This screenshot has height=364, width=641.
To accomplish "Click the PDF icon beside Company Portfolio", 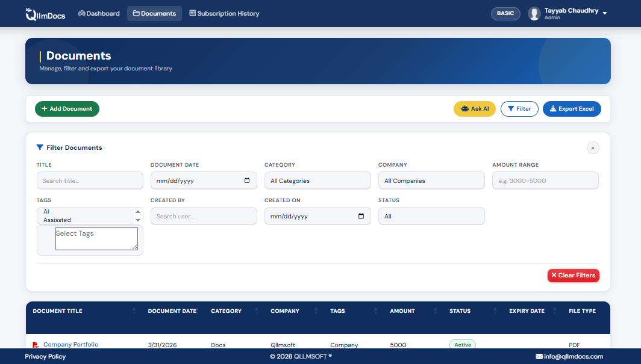I will (x=35, y=344).
